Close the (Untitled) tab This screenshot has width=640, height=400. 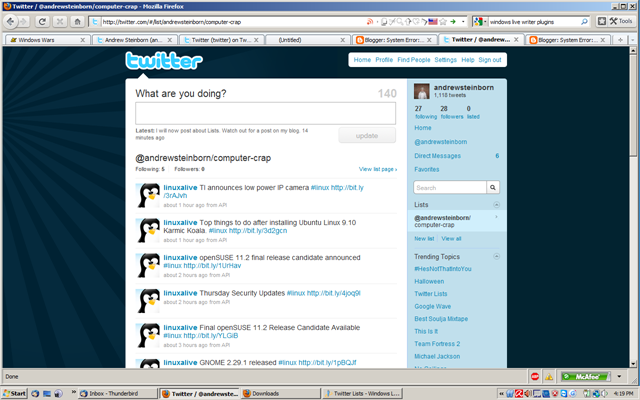point(343,40)
